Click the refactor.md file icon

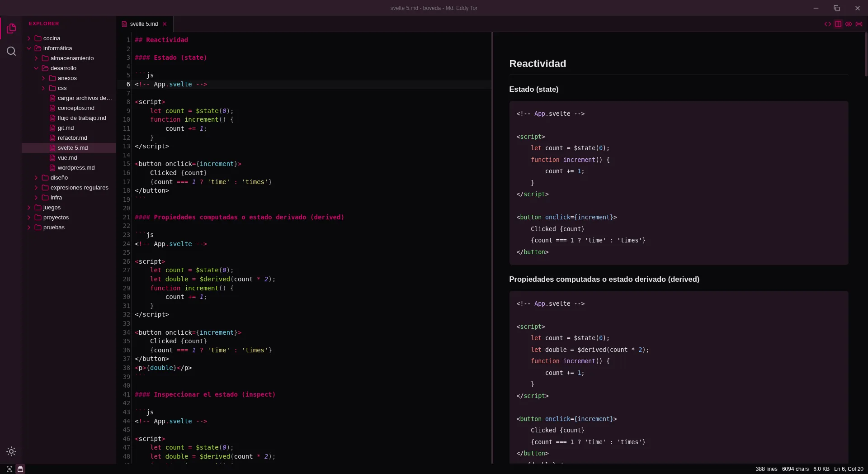[52, 138]
